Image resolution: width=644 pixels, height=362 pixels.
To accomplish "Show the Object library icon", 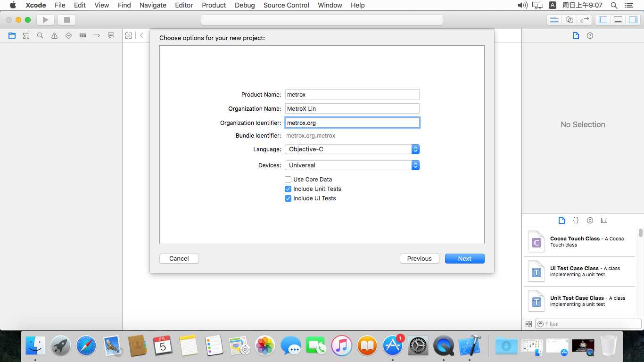I will [x=590, y=220].
